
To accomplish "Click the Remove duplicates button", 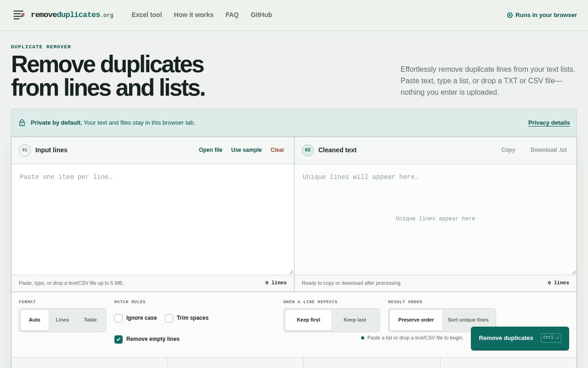I will click(520, 339).
